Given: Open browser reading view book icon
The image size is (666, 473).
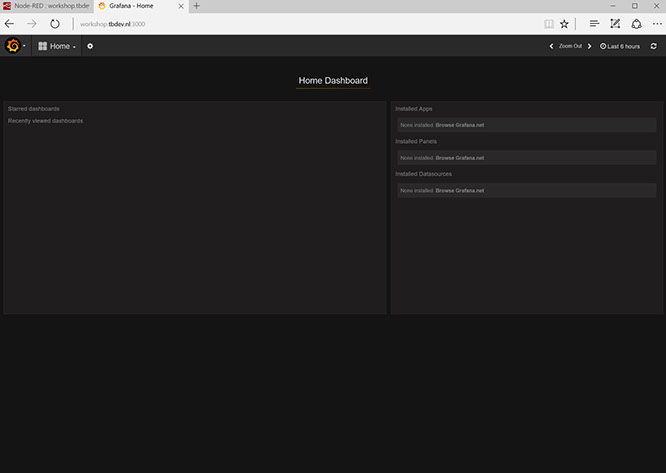Looking at the screenshot, I should click(549, 24).
